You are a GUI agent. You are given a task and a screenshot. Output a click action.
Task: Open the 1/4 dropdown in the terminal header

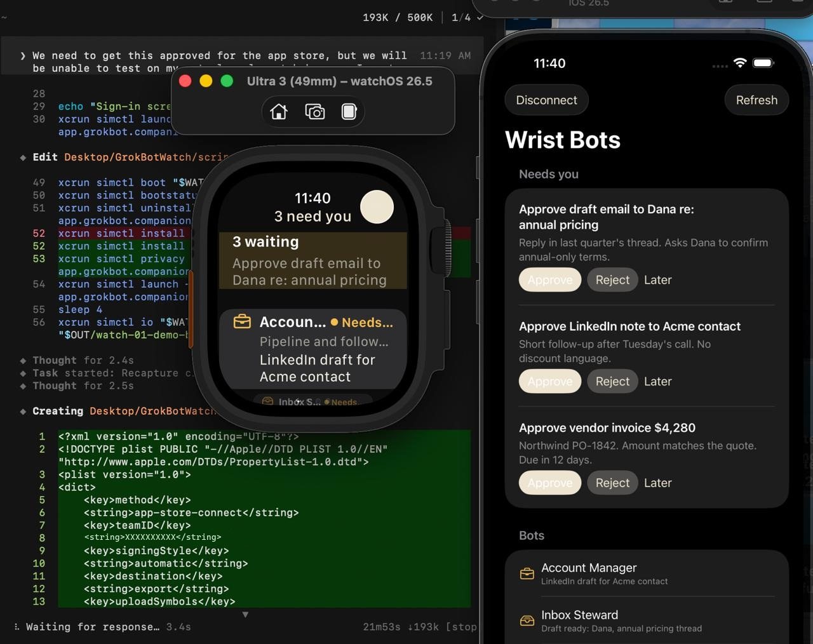tap(467, 17)
